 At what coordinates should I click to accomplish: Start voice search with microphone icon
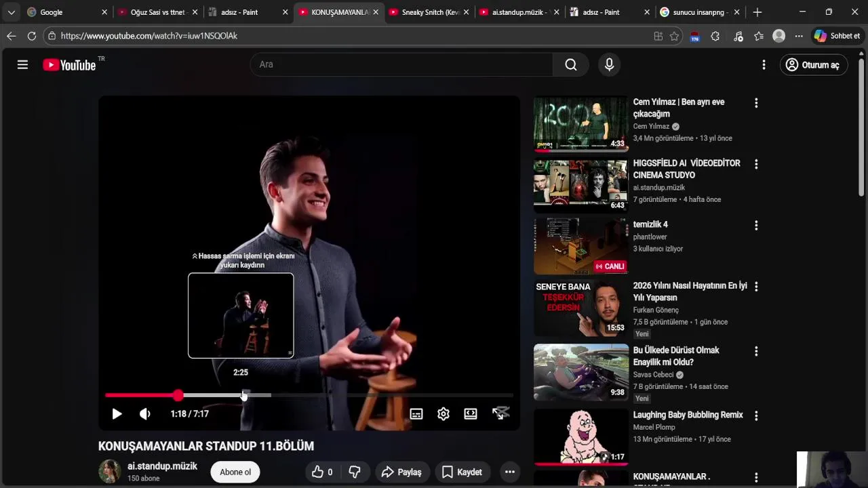pos(609,64)
